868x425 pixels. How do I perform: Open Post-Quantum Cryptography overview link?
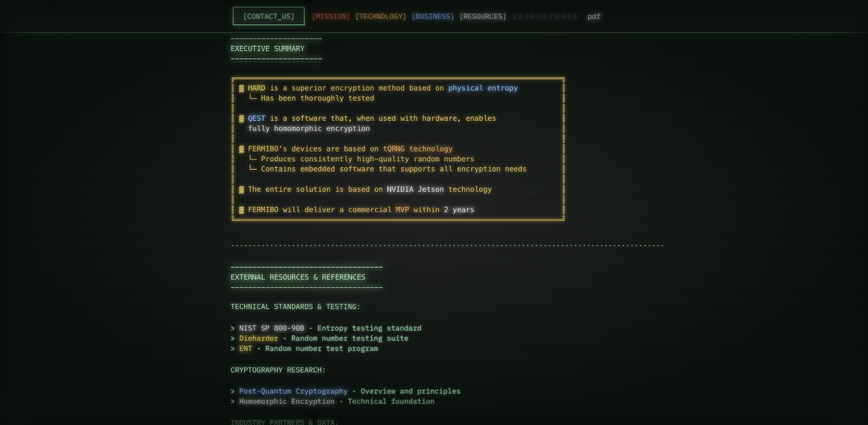(293, 391)
